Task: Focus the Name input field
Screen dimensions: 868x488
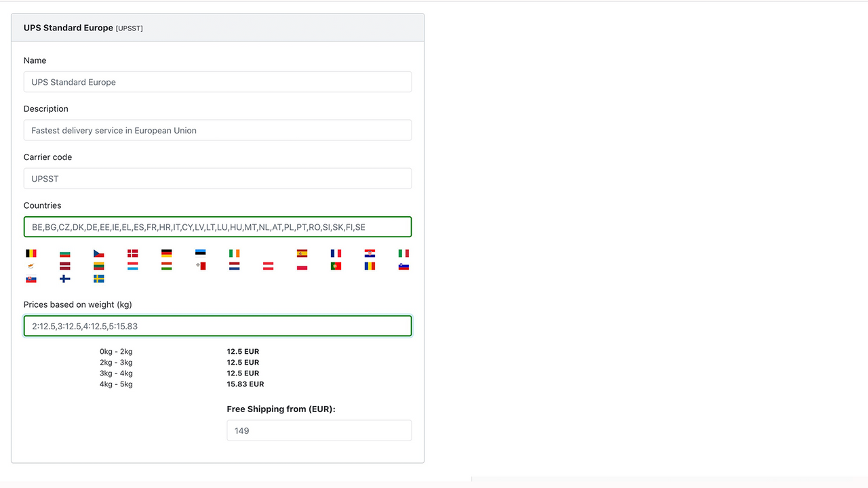Action: click(x=218, y=82)
